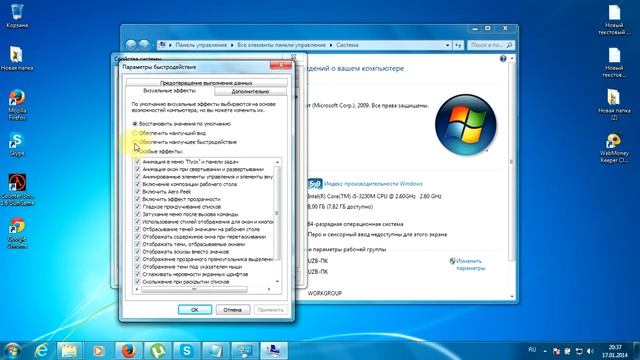The image size is (640, 360).
Task: Select the Mozilla Firefox desktop shortcut
Action: pos(17,104)
